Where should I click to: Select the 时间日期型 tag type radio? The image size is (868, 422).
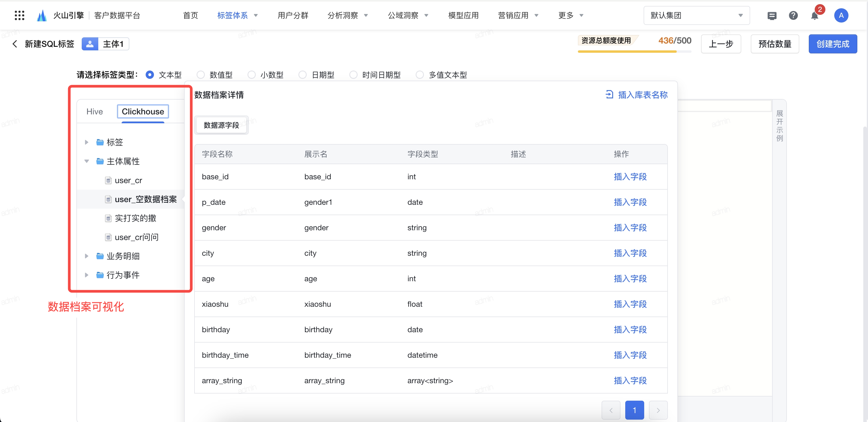click(353, 75)
